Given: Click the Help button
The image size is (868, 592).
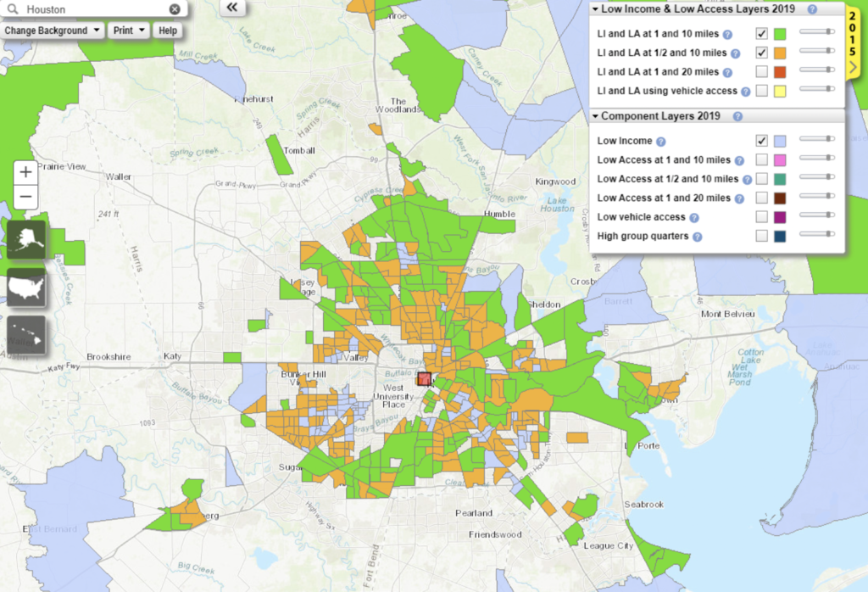Looking at the screenshot, I should click(x=168, y=31).
